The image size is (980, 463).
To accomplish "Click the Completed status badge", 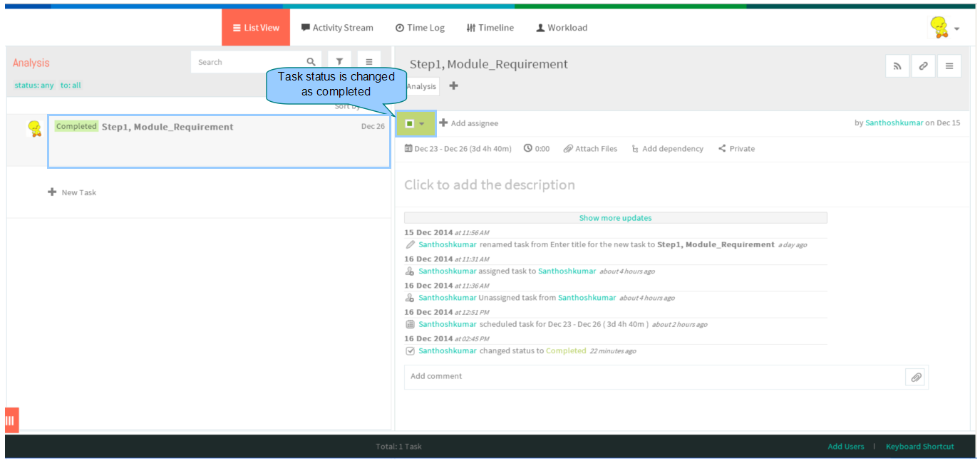I will [76, 126].
